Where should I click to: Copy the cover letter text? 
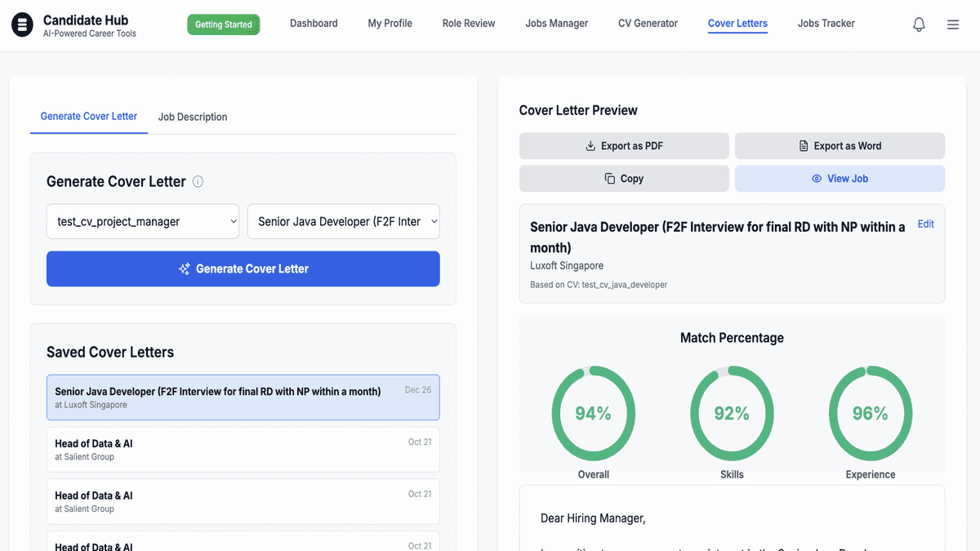pos(624,179)
